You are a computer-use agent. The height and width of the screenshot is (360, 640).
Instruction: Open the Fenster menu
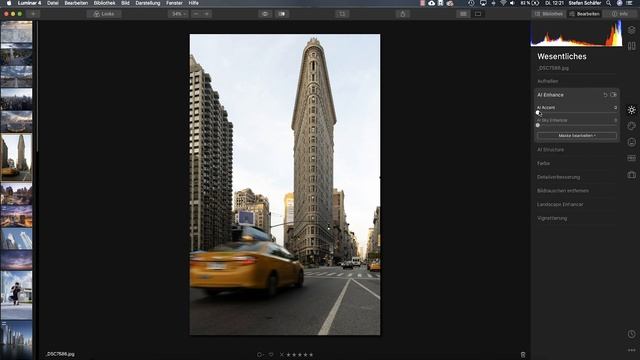pos(174,3)
